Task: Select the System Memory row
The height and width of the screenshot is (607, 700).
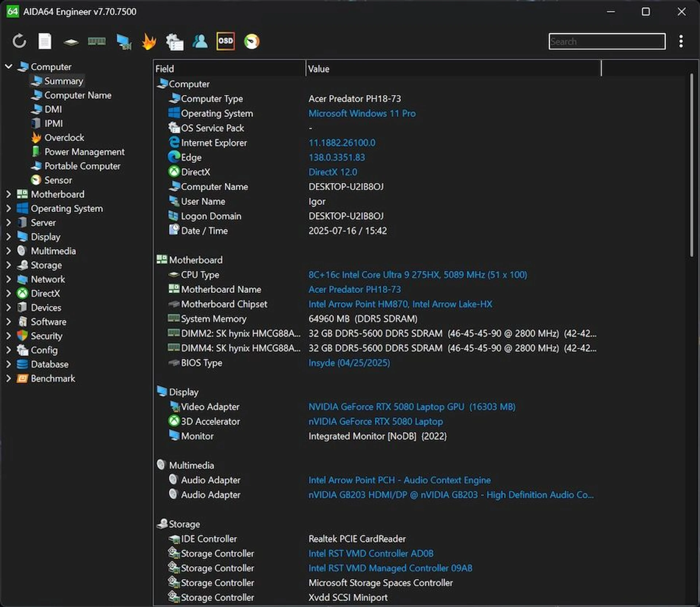Action: click(292, 319)
